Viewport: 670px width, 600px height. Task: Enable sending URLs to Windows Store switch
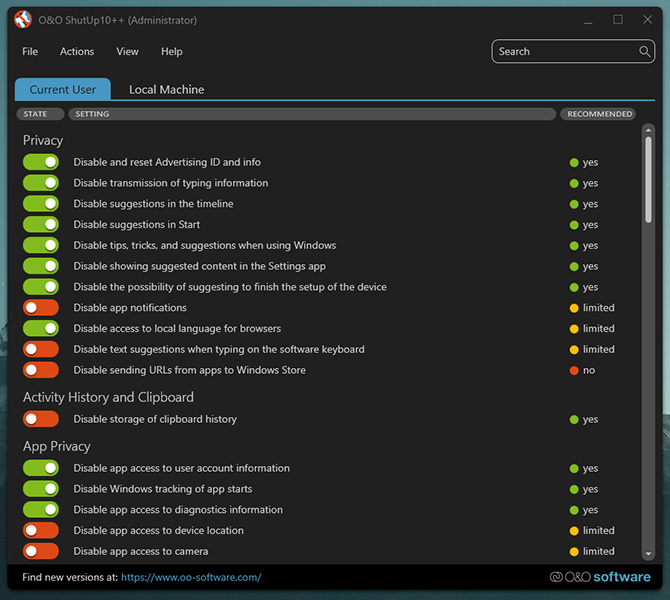(x=41, y=370)
